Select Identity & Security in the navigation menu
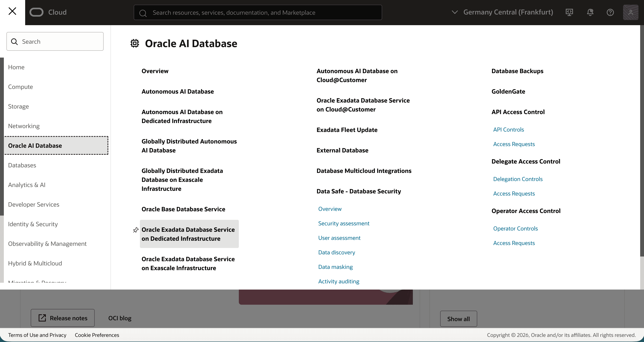This screenshot has height=342, width=644. (33, 224)
